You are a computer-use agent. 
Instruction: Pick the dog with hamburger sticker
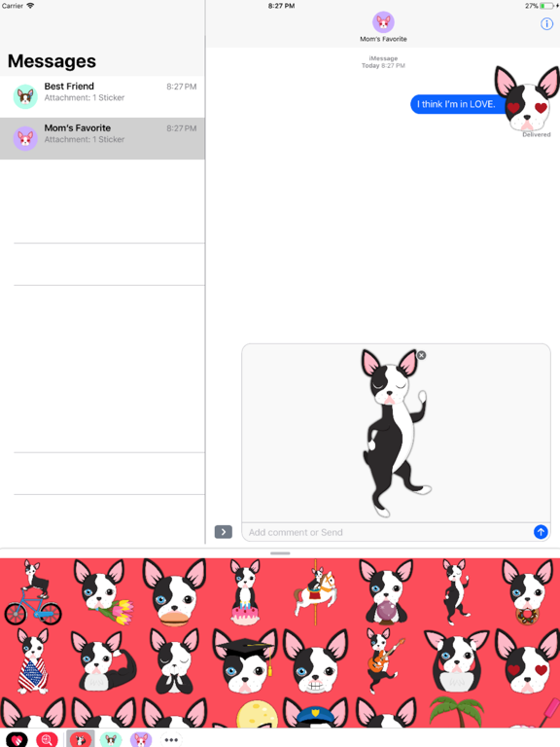(x=174, y=593)
